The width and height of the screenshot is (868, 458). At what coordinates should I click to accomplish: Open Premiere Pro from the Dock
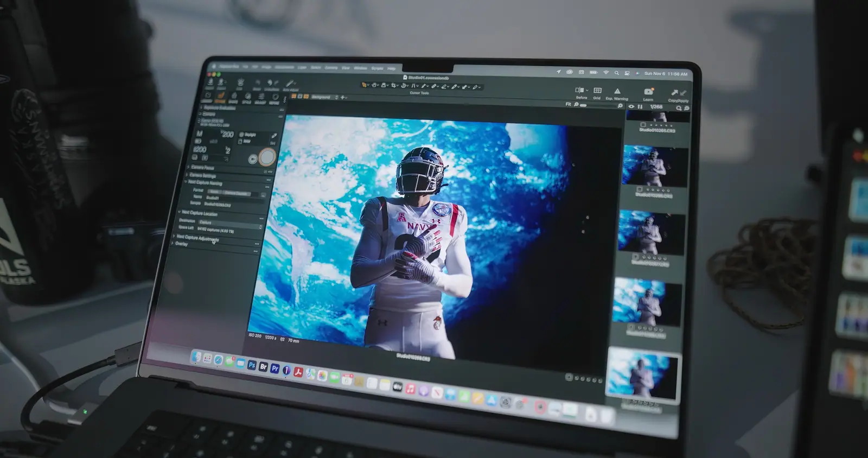tap(275, 368)
